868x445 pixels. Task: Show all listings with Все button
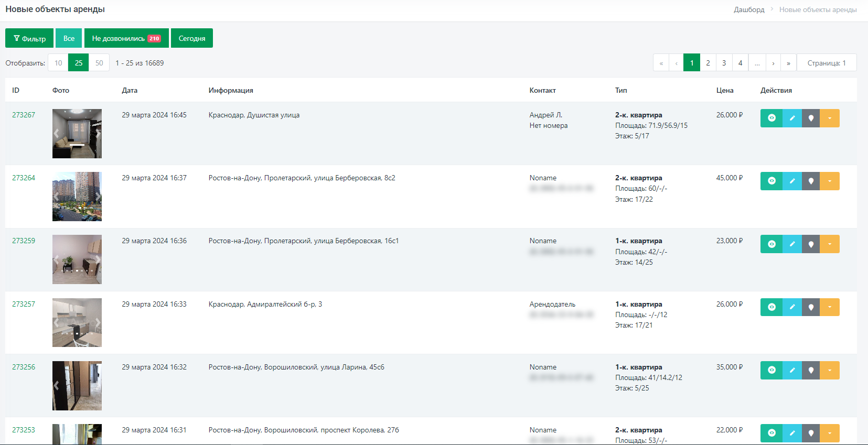[69, 38]
